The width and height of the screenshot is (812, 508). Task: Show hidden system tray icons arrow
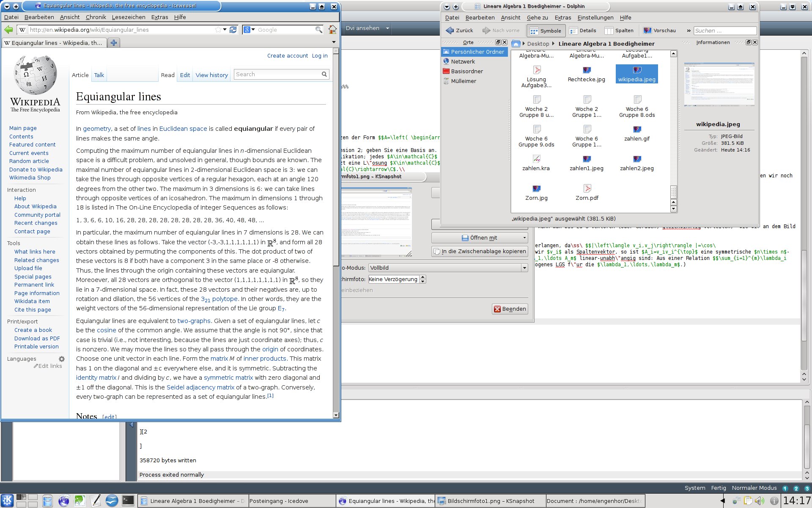click(x=722, y=501)
